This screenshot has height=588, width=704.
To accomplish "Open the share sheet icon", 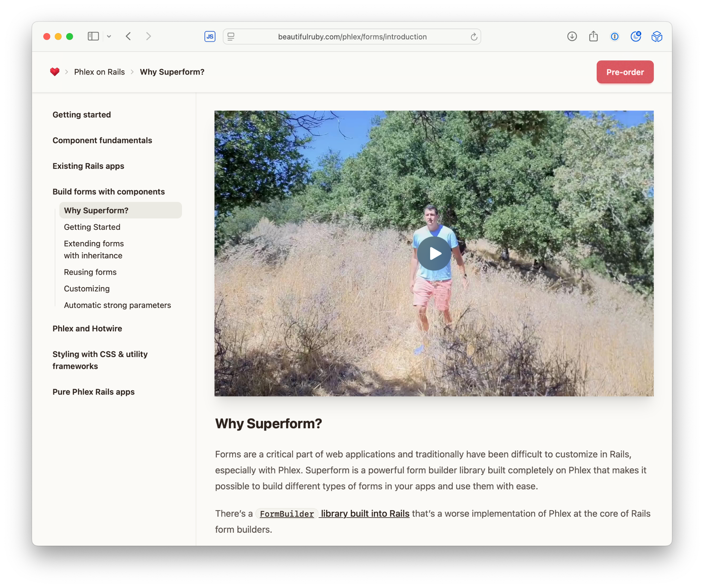I will pos(593,36).
